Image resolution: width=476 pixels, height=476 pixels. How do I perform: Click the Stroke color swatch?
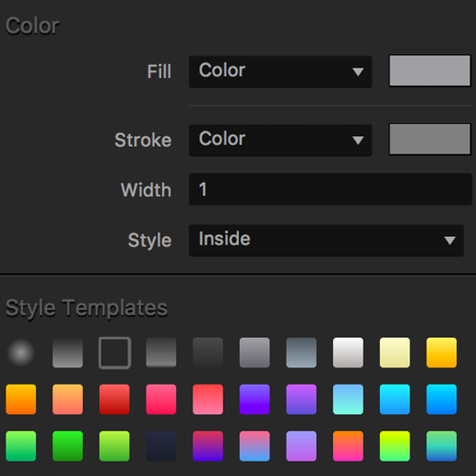[x=429, y=139]
